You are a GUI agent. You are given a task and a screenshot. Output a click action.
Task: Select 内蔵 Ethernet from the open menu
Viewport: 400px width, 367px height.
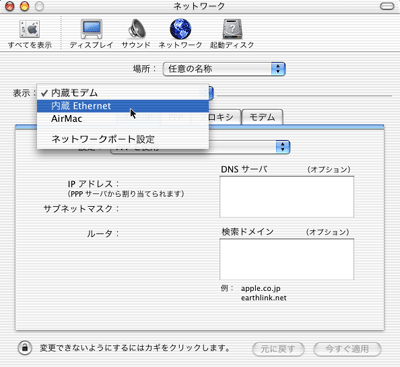(123, 106)
